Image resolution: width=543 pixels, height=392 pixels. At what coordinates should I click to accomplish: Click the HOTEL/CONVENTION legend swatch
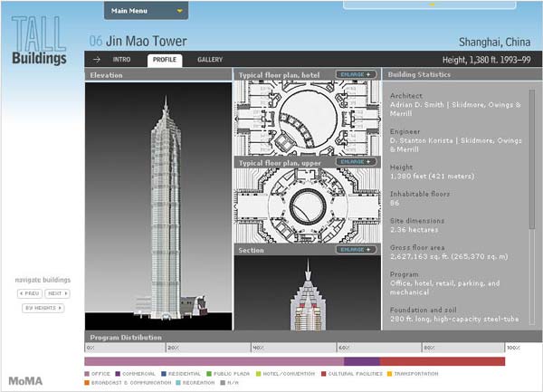tap(258, 374)
